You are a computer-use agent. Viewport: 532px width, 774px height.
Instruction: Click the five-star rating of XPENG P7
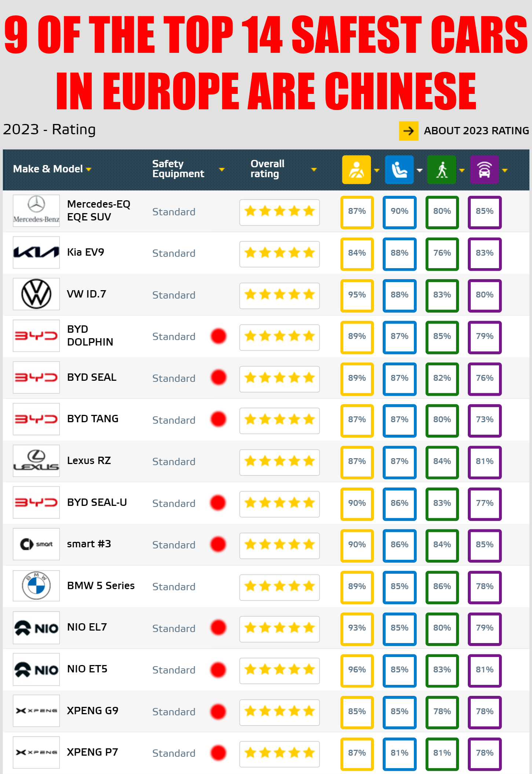click(x=280, y=753)
